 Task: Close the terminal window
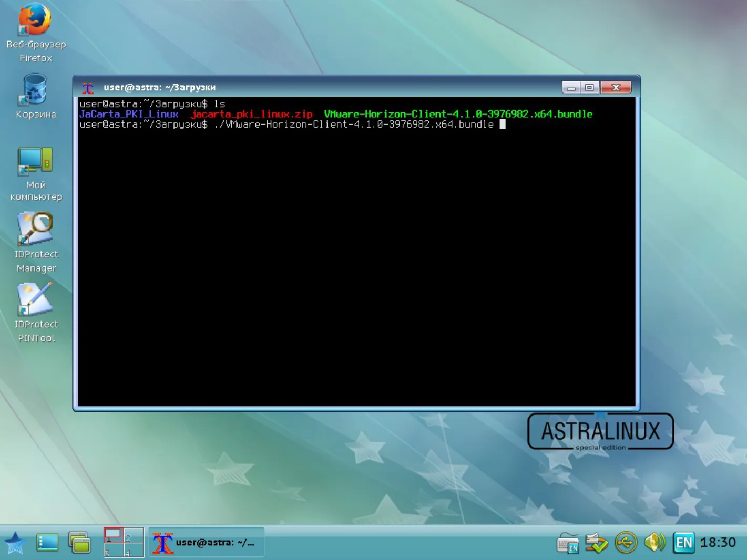(x=616, y=88)
